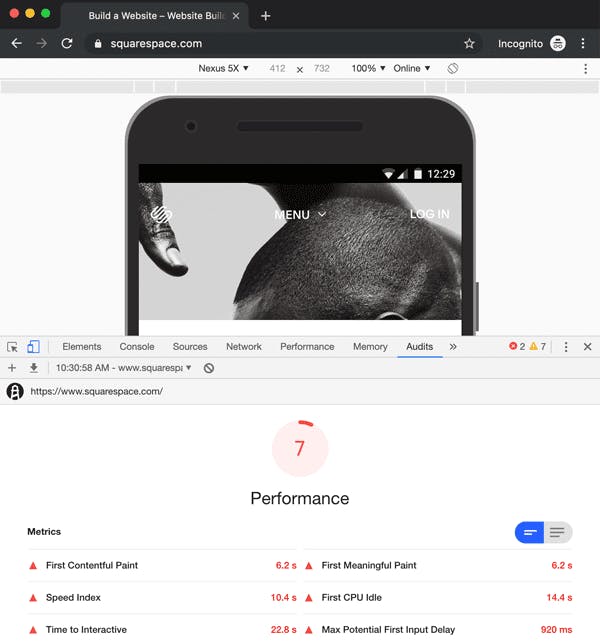Image resolution: width=600 pixels, height=642 pixels.
Task: Click the inspect element picker icon
Action: pyautogui.click(x=13, y=347)
